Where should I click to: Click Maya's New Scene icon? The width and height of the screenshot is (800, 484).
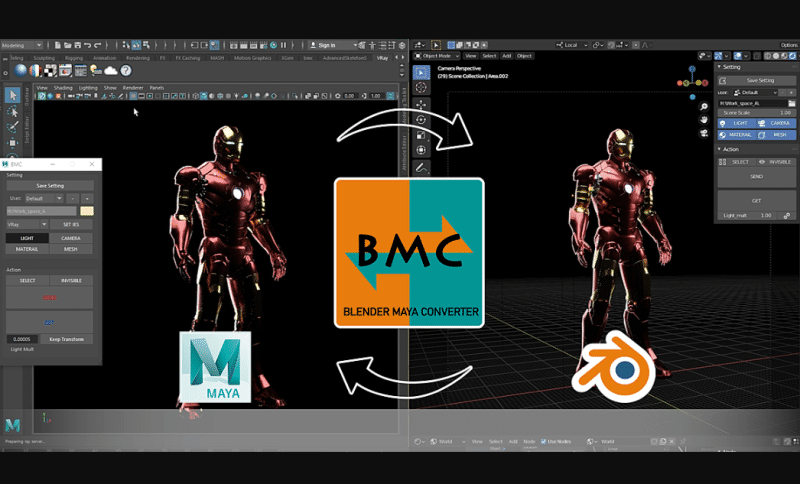click(x=58, y=45)
